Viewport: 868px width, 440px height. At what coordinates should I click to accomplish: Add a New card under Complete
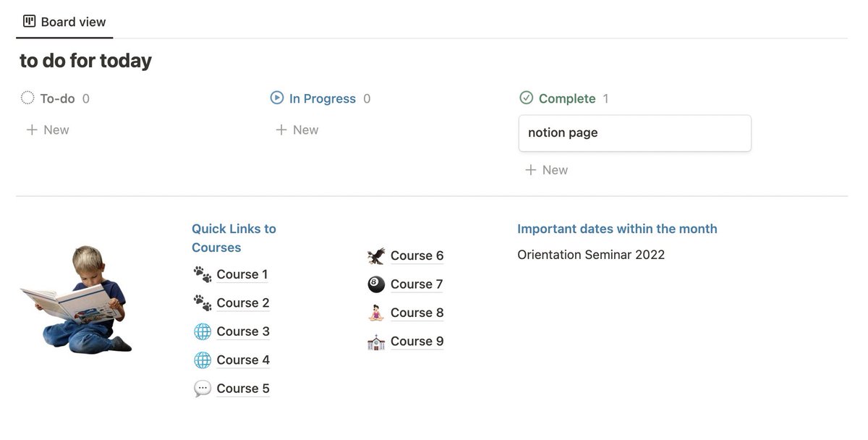(x=547, y=170)
